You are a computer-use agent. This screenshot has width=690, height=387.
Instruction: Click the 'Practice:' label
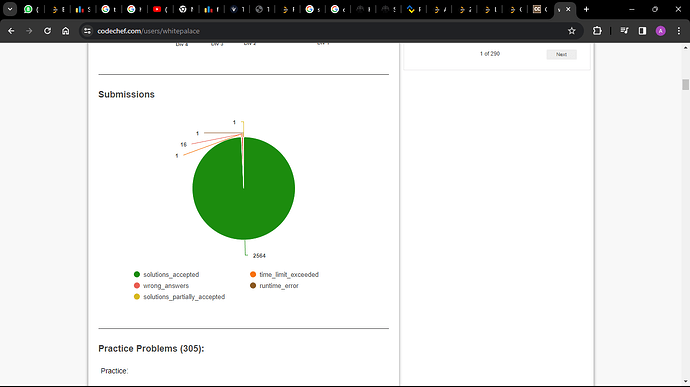pyautogui.click(x=114, y=371)
